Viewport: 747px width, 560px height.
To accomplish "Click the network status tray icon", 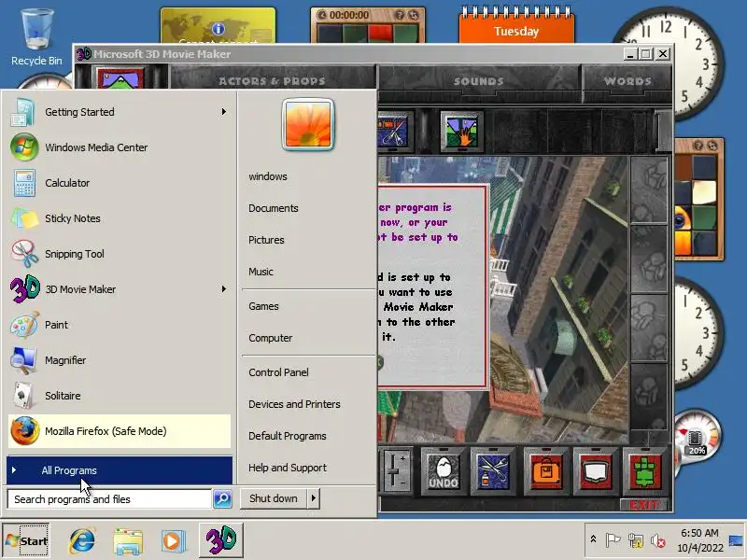I will point(635,540).
